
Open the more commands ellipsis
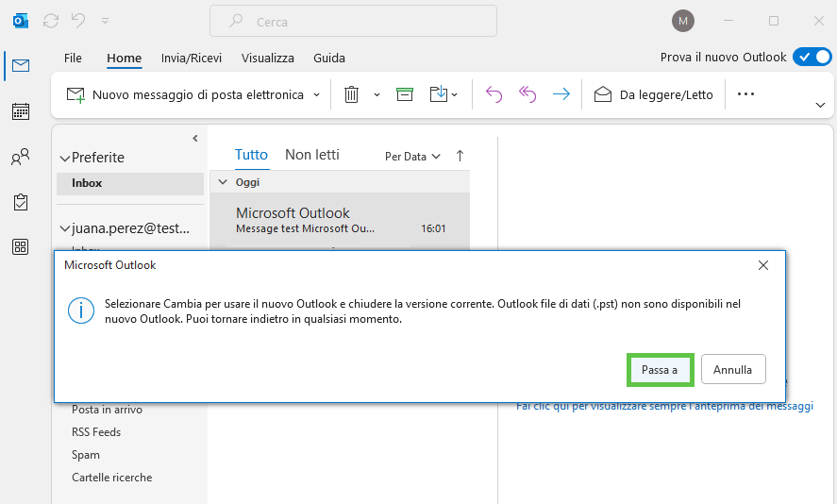(745, 94)
